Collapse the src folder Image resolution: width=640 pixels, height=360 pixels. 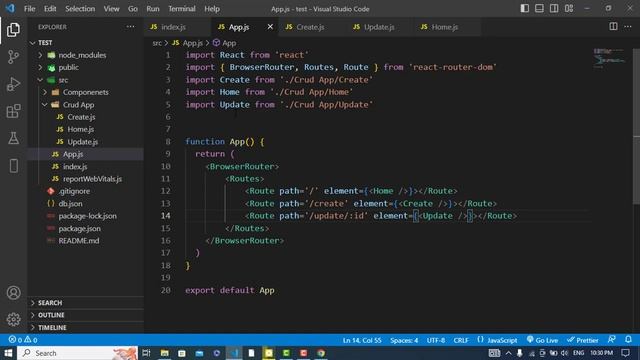(x=40, y=80)
